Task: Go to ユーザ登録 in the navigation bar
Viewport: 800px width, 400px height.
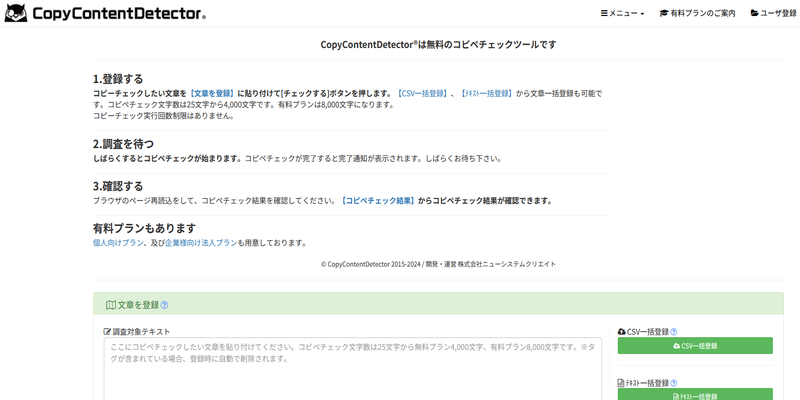Action: point(773,13)
